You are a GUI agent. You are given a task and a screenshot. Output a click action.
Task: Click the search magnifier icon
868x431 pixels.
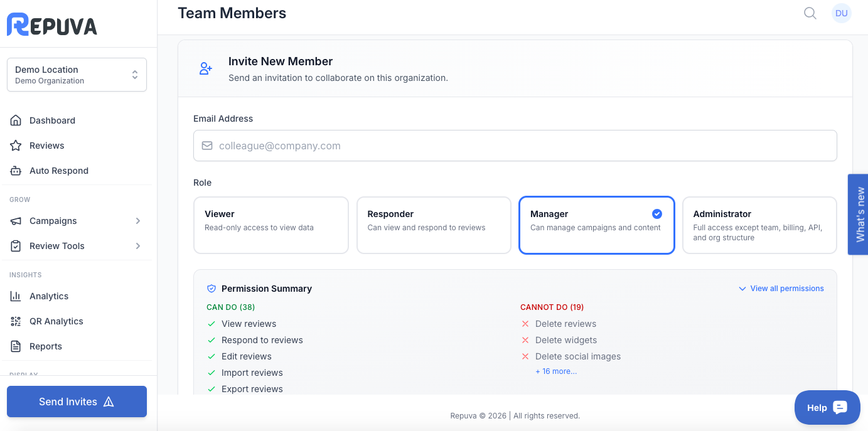[810, 13]
